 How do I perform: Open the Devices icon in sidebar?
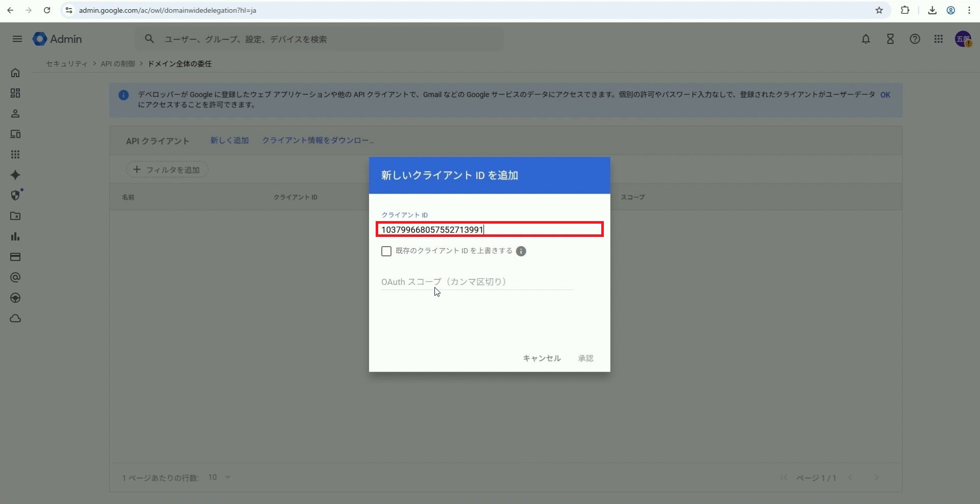[x=15, y=134]
